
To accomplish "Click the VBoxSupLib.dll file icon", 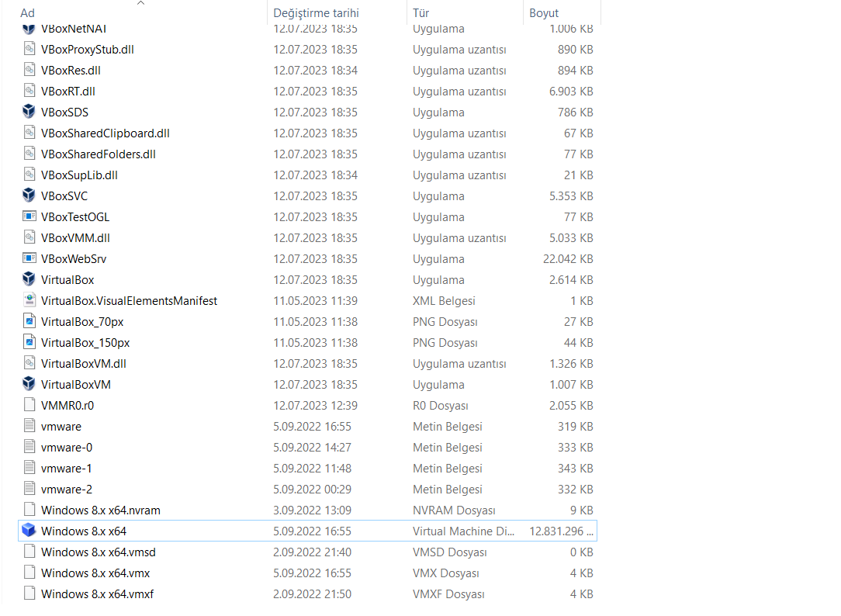I will (x=29, y=175).
